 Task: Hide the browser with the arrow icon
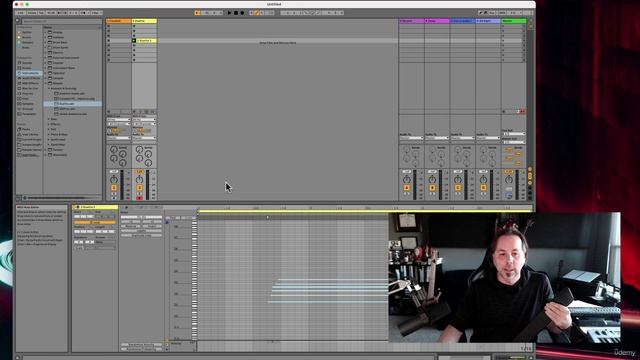[x=18, y=20]
